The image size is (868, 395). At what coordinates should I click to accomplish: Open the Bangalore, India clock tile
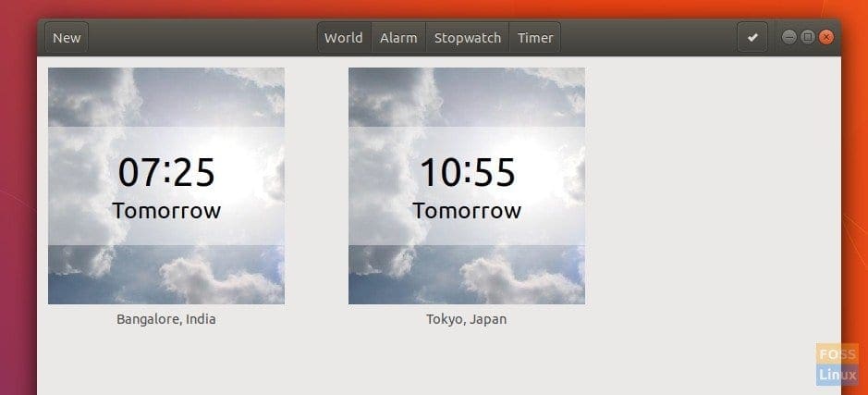[166, 186]
